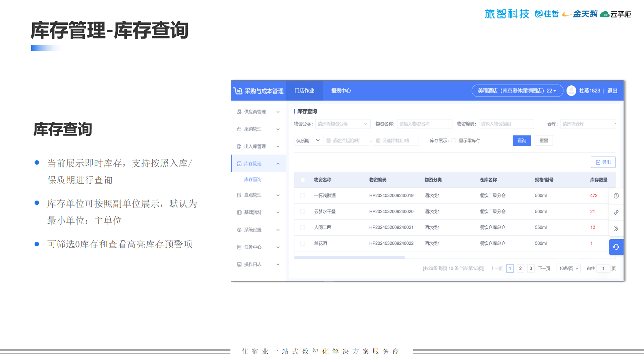Click the shopping cart logo icon
This screenshot has width=644, height=362.
[x=238, y=91]
